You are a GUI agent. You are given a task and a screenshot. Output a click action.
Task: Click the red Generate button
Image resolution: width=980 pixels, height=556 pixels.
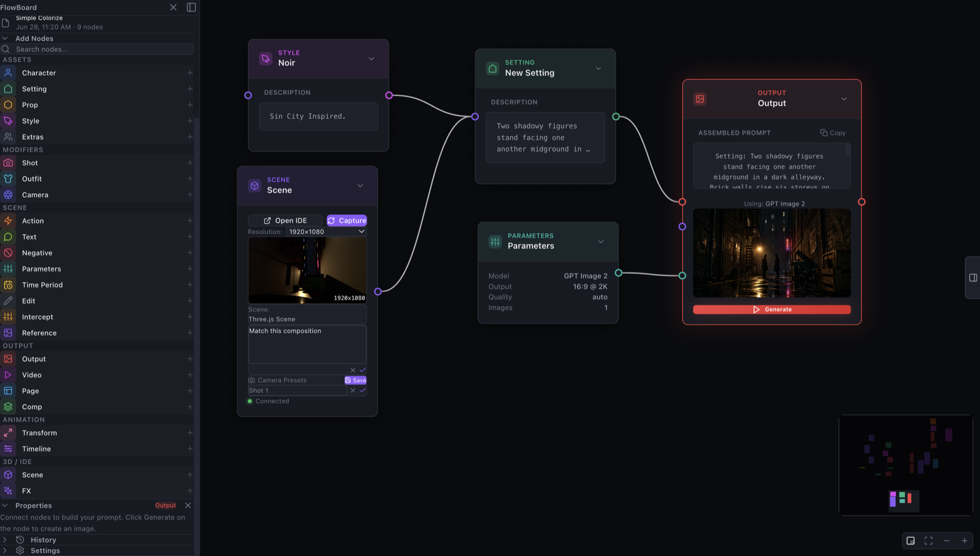(772, 309)
